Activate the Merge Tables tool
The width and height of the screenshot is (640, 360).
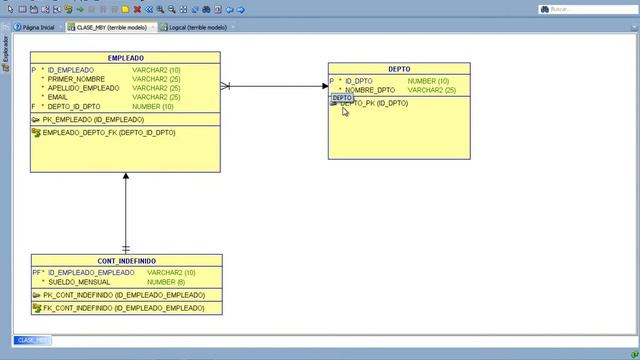coord(57,9)
